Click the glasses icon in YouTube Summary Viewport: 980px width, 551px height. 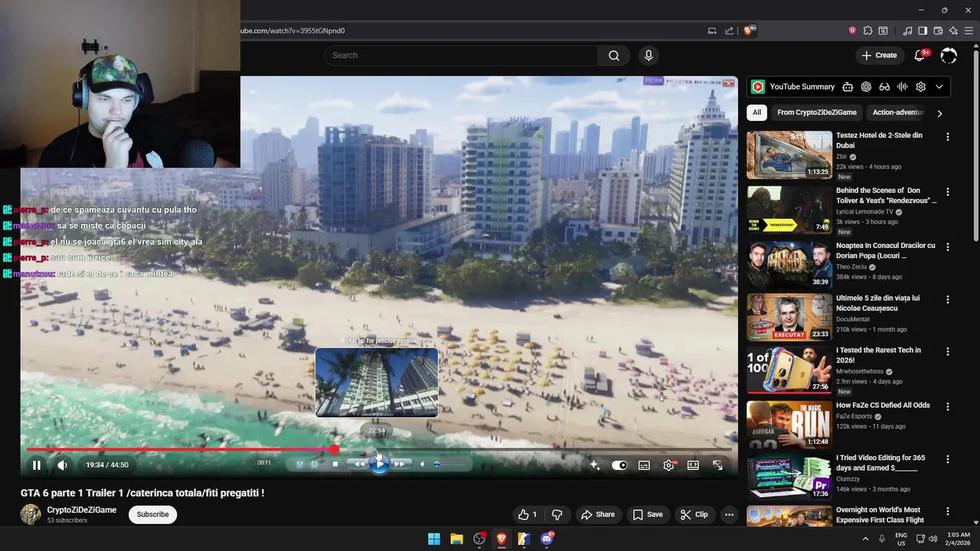tap(884, 86)
